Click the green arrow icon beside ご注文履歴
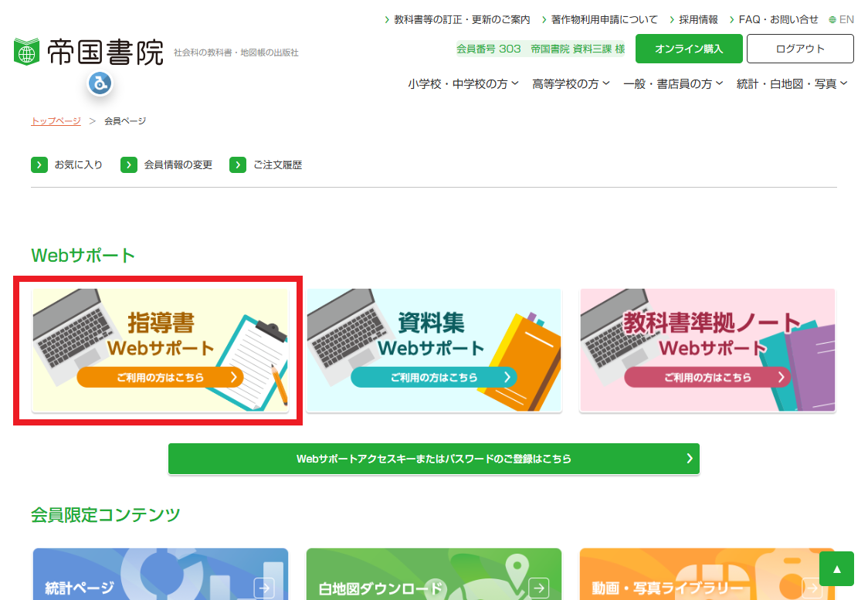Image resolution: width=868 pixels, height=600 pixels. (239, 164)
